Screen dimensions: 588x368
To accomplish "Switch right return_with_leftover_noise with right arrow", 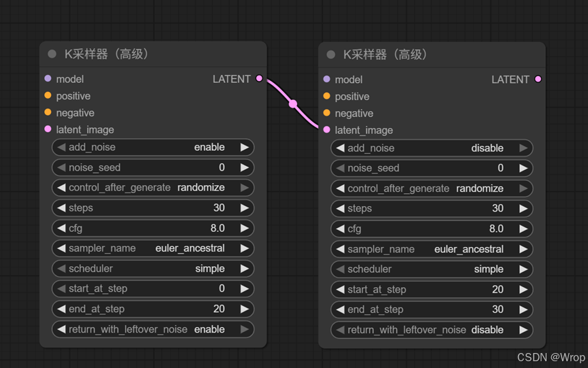I will [523, 330].
